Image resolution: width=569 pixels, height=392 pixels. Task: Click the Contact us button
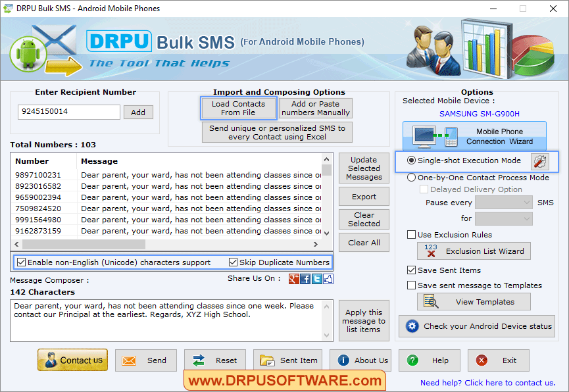point(72,360)
